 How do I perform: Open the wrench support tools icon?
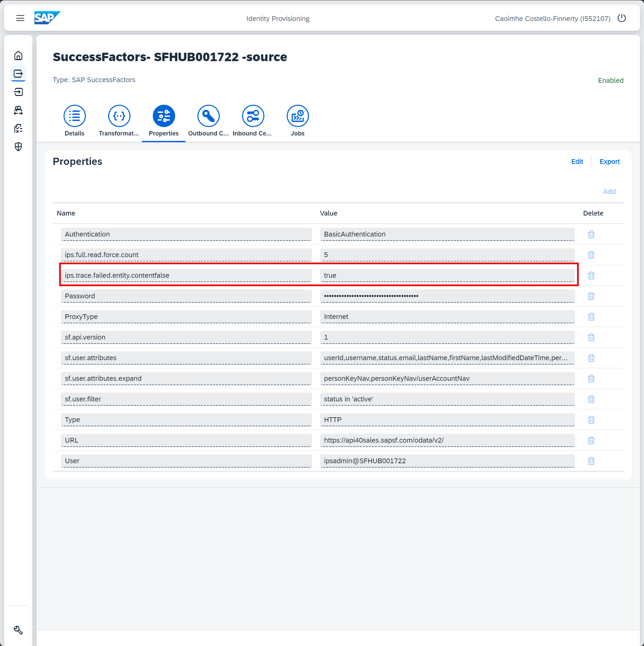tap(18, 630)
